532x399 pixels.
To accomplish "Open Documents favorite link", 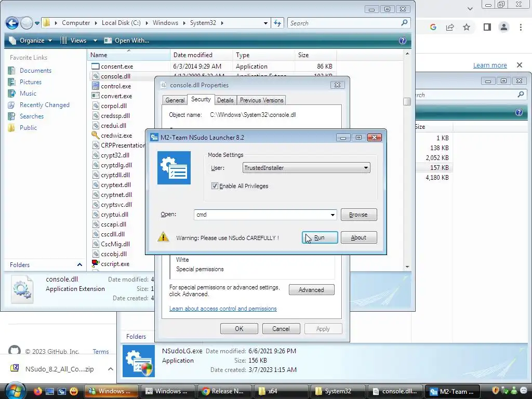I will click(35, 71).
